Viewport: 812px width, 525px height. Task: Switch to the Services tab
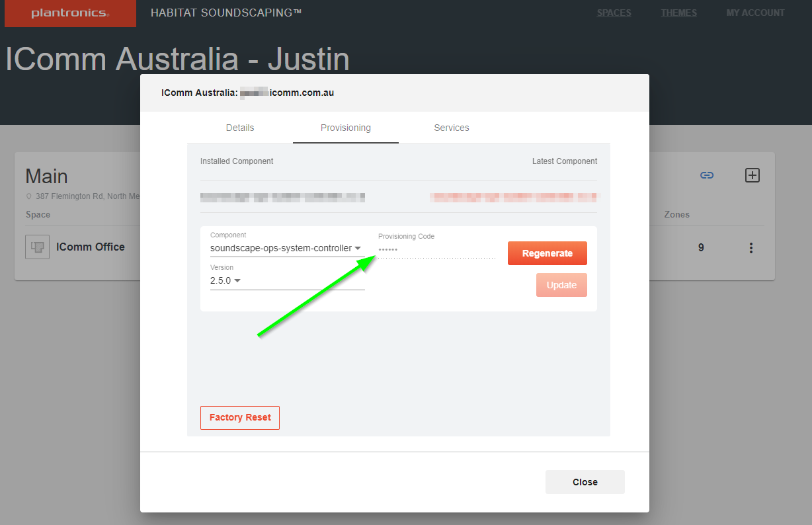coord(452,128)
